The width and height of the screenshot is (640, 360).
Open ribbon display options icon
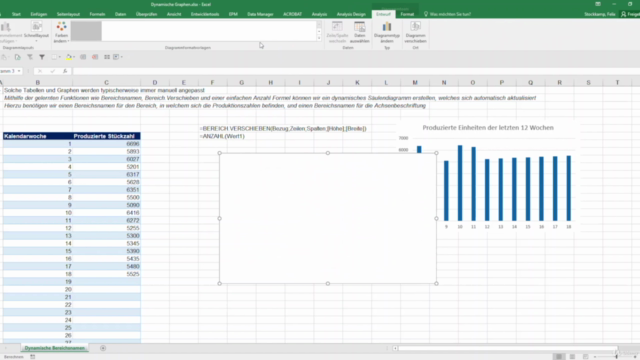coord(598,4)
